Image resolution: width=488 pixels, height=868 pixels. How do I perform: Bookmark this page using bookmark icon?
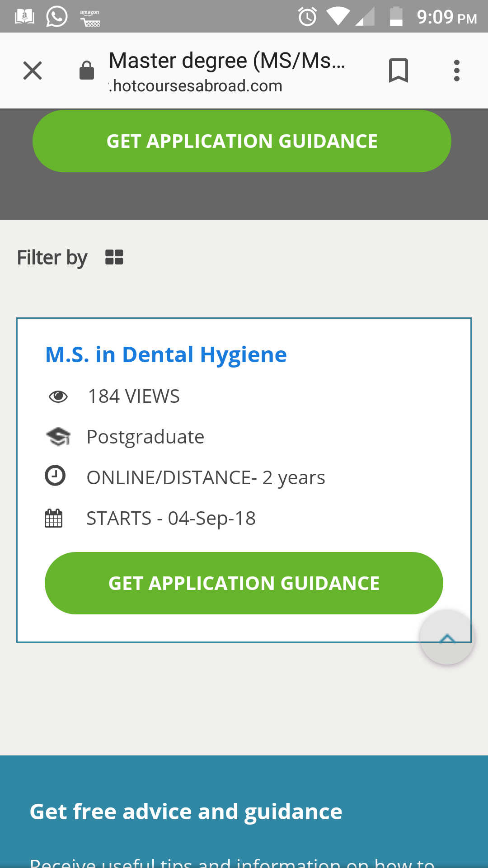399,71
